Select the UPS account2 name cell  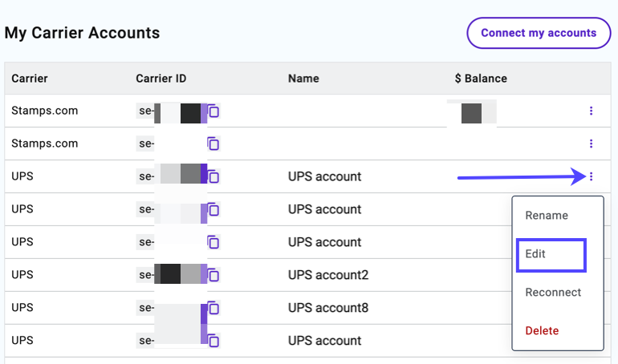(x=328, y=275)
